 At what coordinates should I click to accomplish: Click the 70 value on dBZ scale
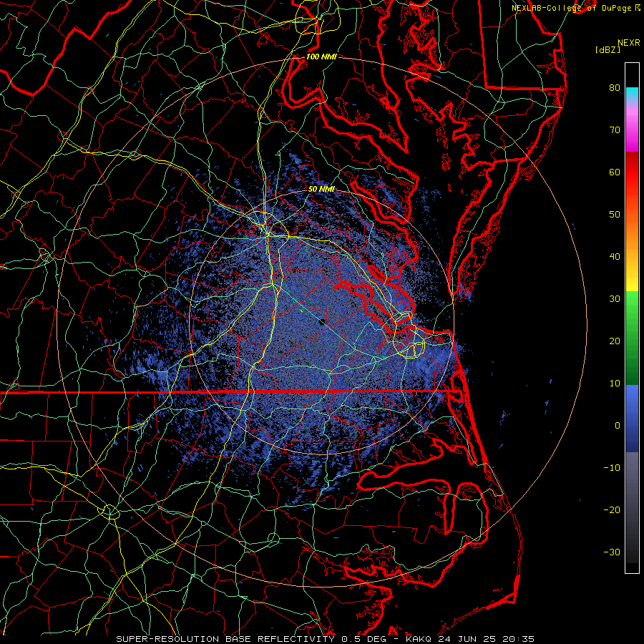[615, 130]
